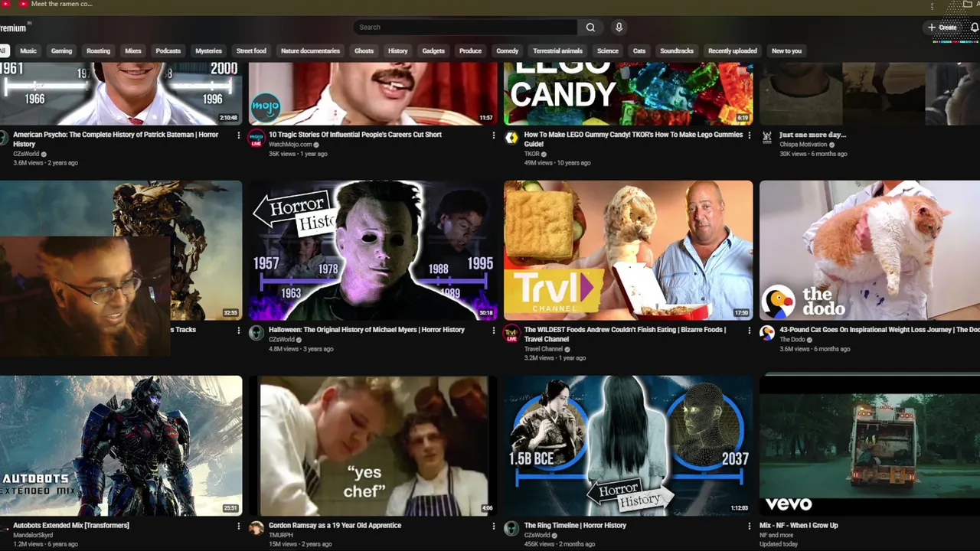Select the Science filter chip
The width and height of the screenshot is (980, 551).
tap(608, 51)
